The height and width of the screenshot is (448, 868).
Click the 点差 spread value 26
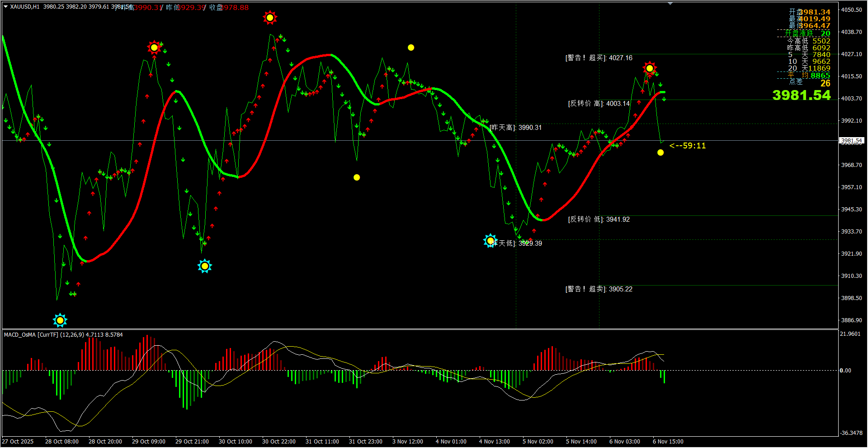(826, 83)
